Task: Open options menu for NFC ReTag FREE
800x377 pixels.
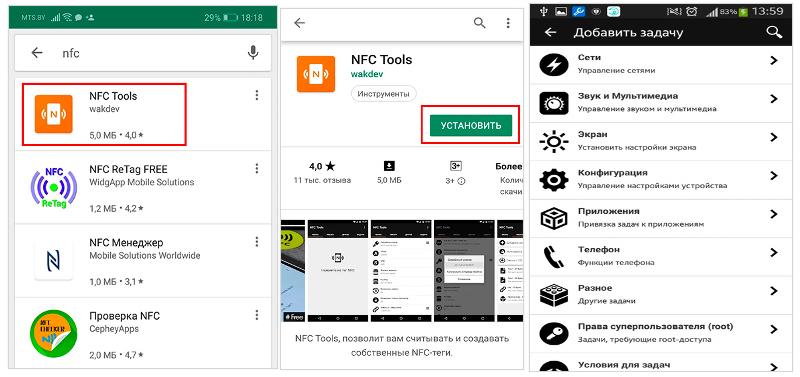Action: tap(257, 168)
